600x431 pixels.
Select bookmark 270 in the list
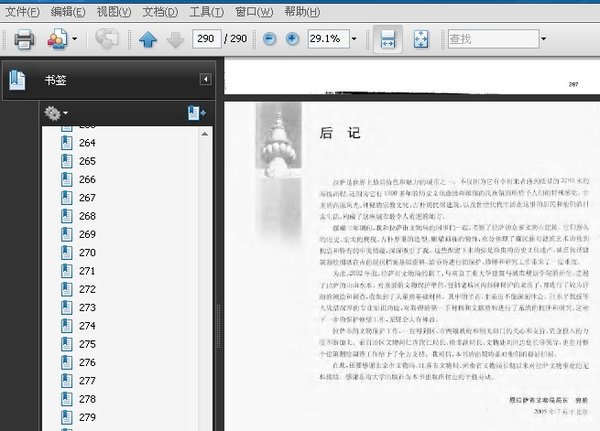click(87, 253)
